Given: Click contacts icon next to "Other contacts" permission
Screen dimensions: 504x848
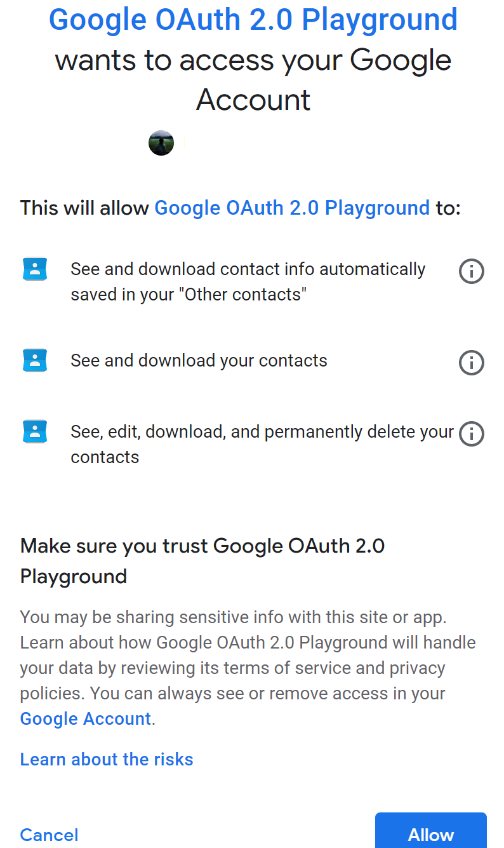Looking at the screenshot, I should pyautogui.click(x=34, y=269).
